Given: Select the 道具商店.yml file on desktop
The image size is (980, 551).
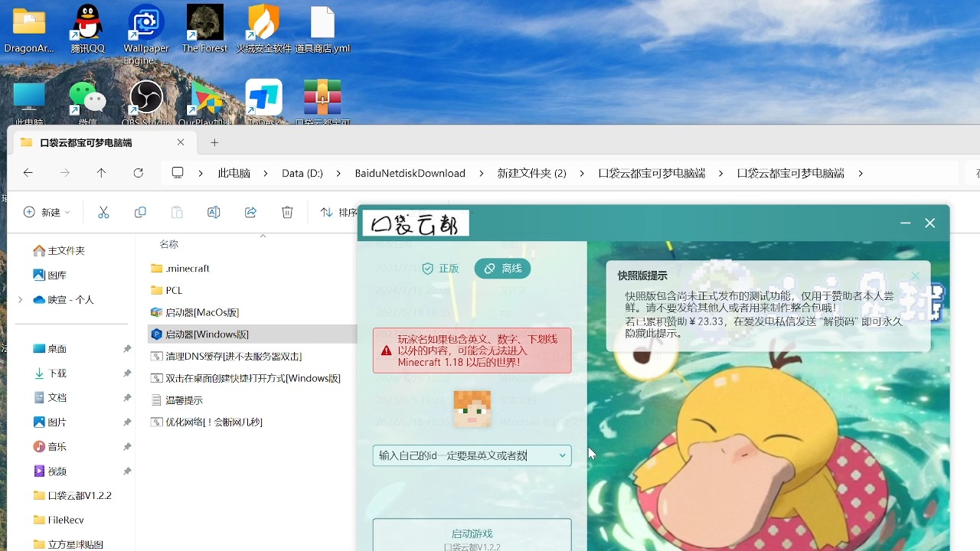Looking at the screenshot, I should [x=322, y=29].
